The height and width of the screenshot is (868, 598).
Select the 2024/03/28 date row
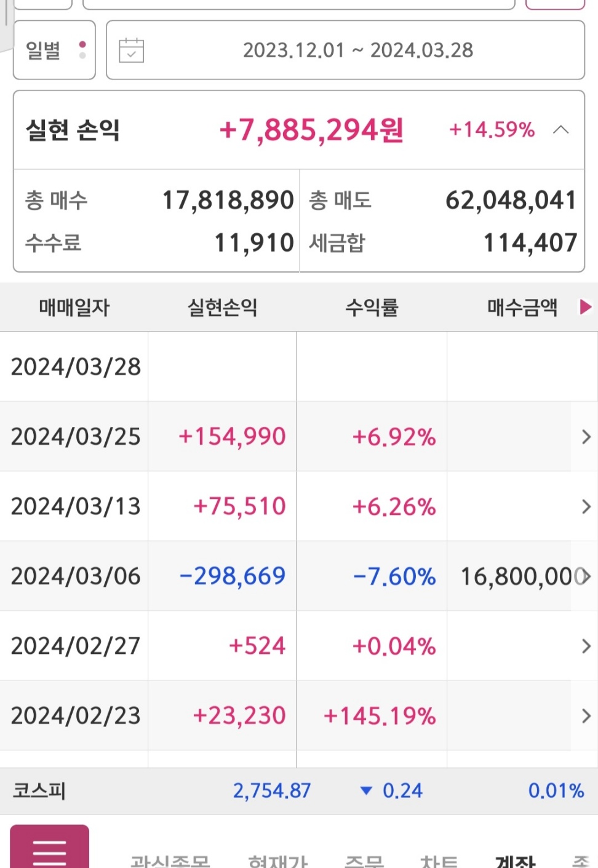[76, 367]
